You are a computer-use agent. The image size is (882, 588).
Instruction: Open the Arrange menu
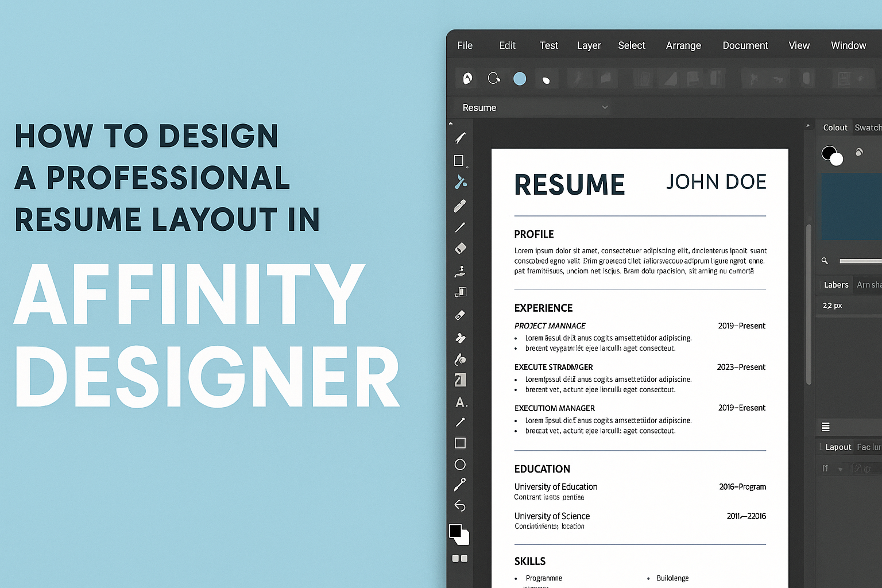pos(683,45)
